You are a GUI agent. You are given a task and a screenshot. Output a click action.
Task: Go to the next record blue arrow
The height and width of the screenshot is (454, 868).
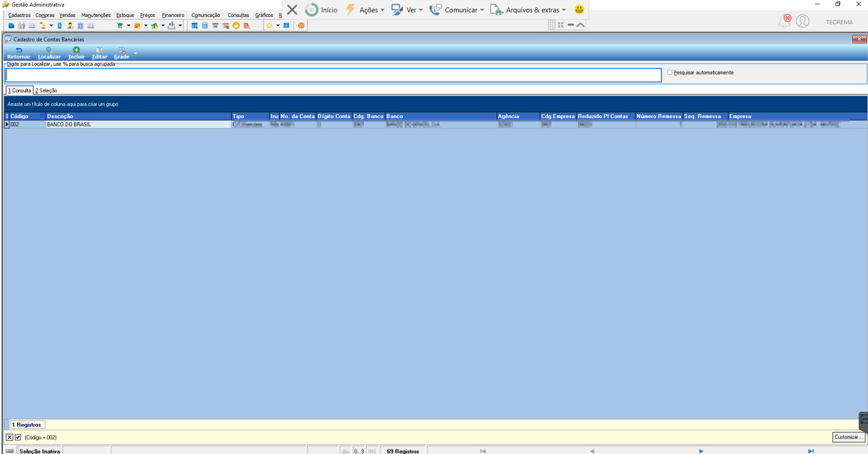click(701, 451)
